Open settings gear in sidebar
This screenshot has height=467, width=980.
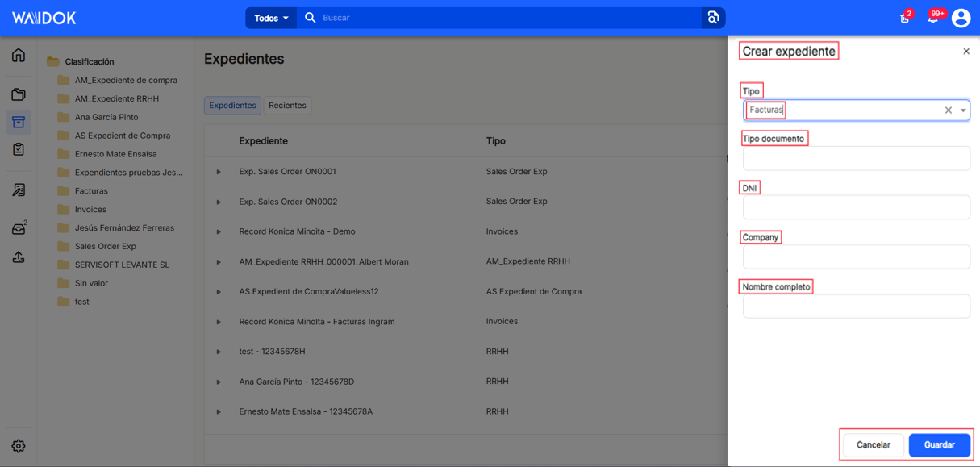click(x=19, y=446)
